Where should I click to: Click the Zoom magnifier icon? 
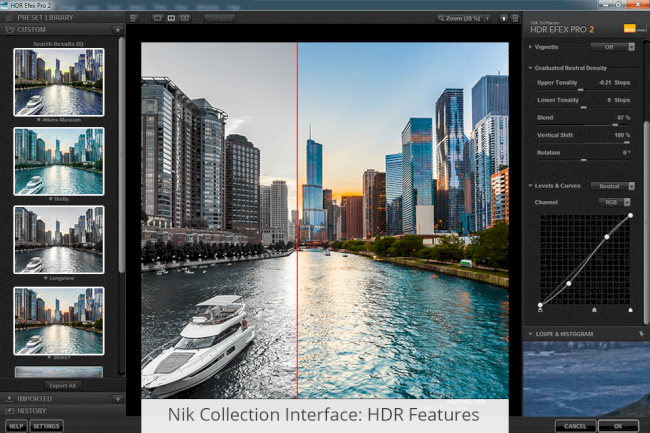pyautogui.click(x=441, y=18)
